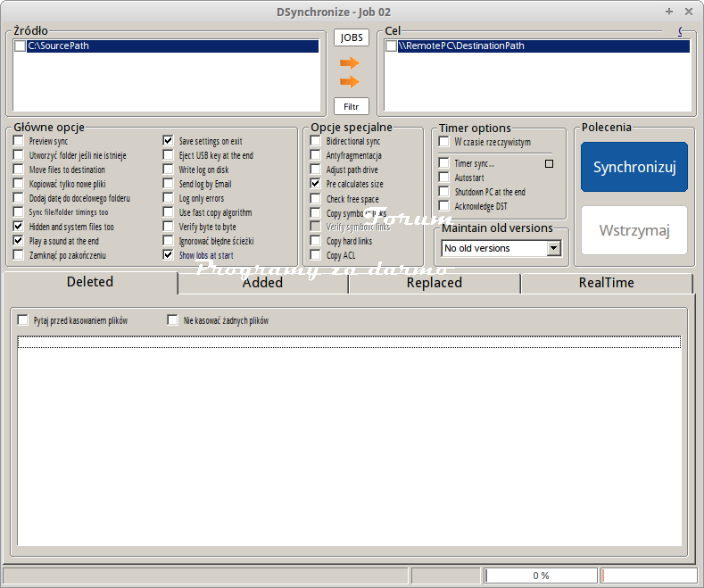The width and height of the screenshot is (704, 588).
Task: Click the partial link at top right of Cel
Action: 681,31
